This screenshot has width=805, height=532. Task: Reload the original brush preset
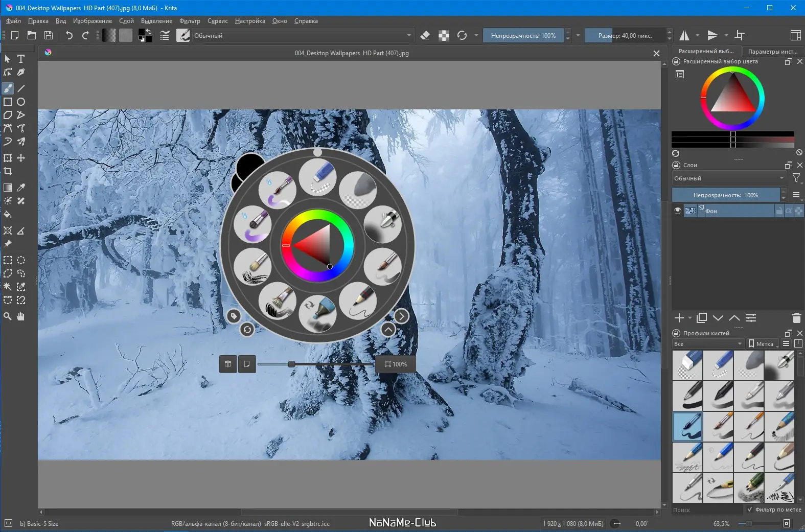[462, 35]
